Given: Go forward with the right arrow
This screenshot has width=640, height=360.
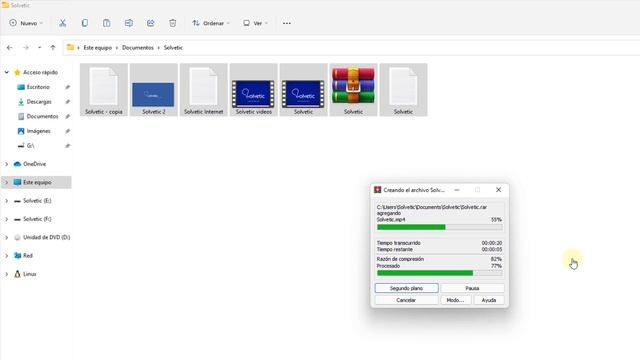Looking at the screenshot, I should point(25,48).
